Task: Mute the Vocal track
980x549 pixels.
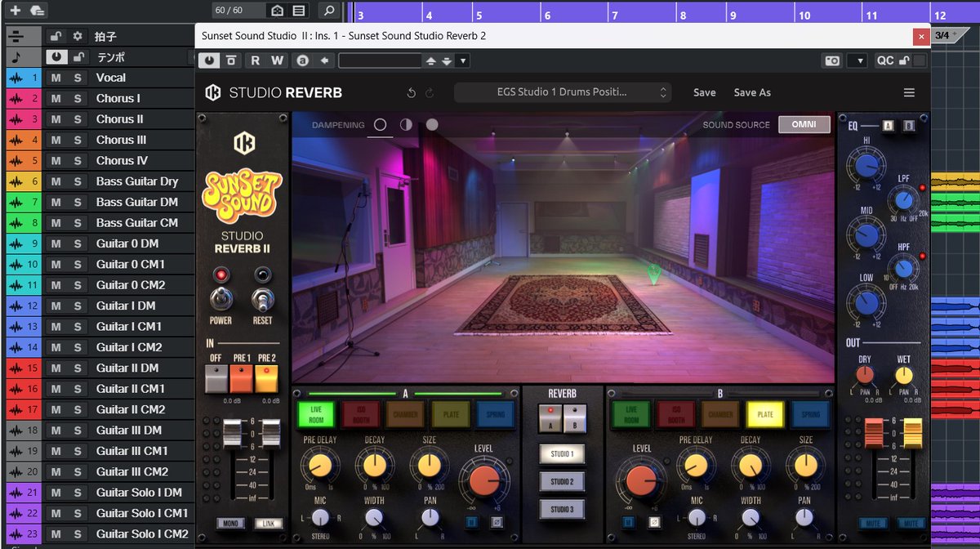Action: 56,78
